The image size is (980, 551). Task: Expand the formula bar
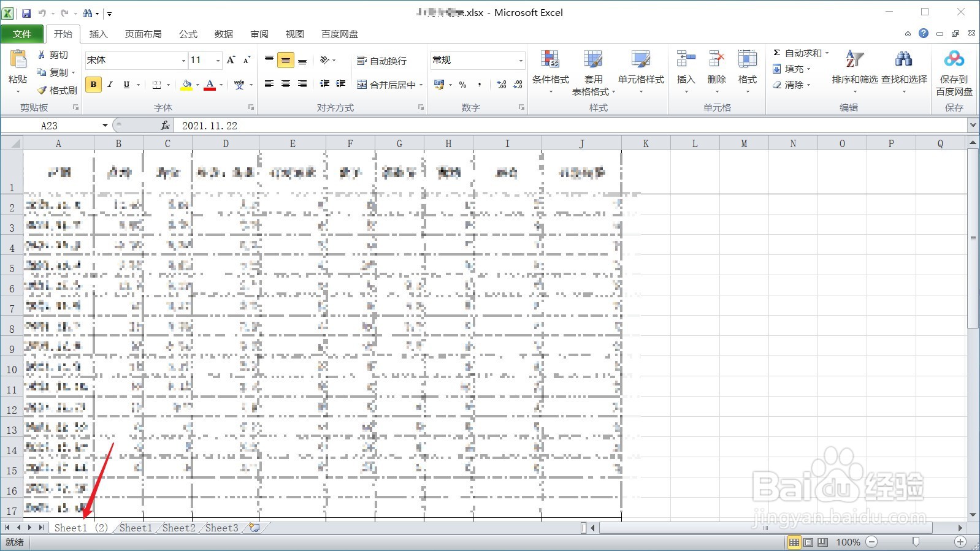point(973,126)
